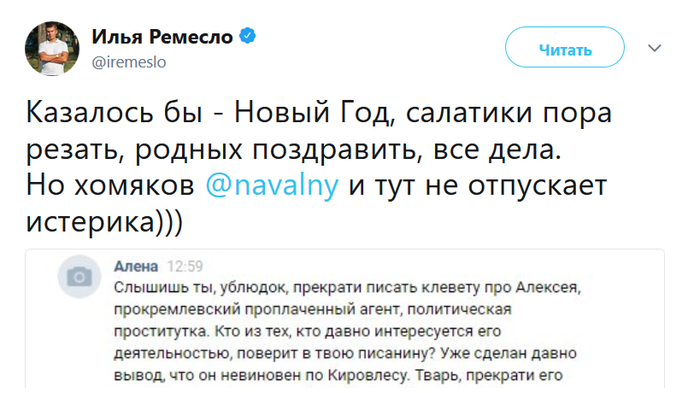The width and height of the screenshot is (700, 393).
Task: Select the sender name Алена
Action: (x=136, y=267)
